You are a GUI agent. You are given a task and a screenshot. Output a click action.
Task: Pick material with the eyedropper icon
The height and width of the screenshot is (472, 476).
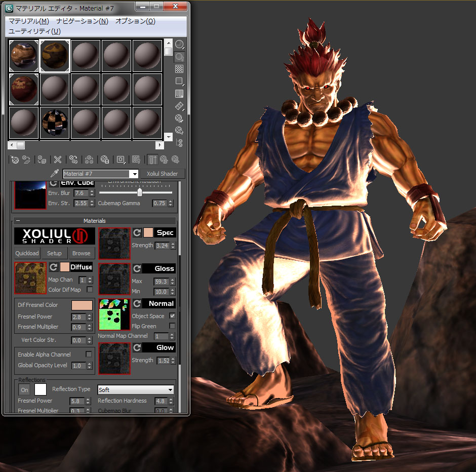(x=54, y=173)
